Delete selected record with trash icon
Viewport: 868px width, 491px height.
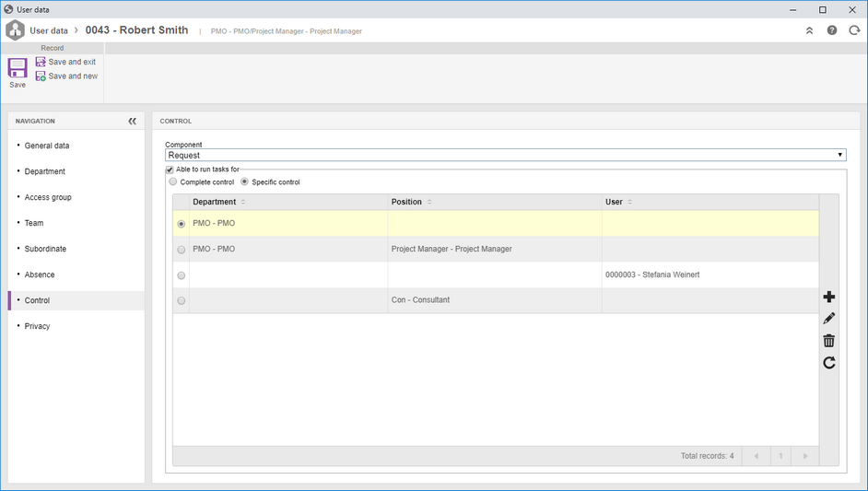(828, 341)
